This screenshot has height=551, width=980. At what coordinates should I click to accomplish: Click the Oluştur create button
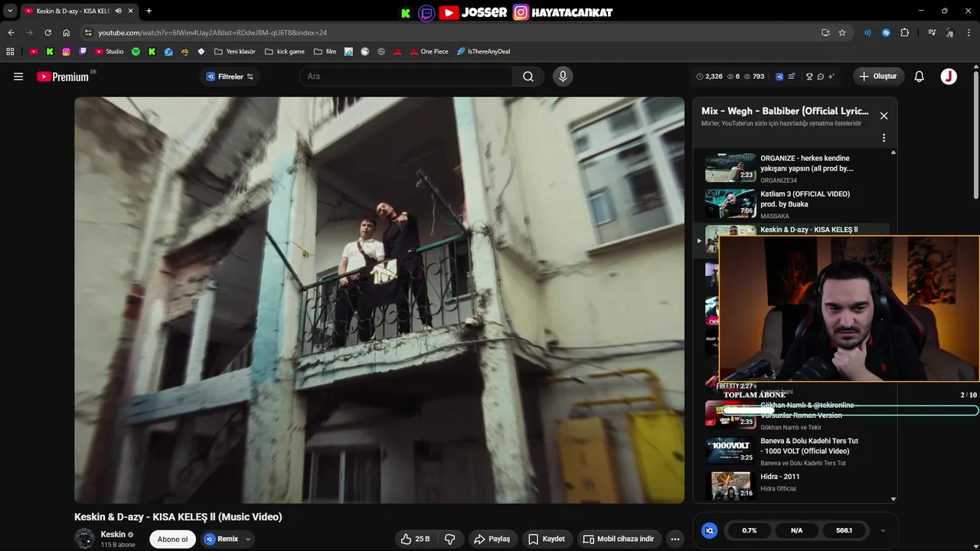pyautogui.click(x=878, y=77)
